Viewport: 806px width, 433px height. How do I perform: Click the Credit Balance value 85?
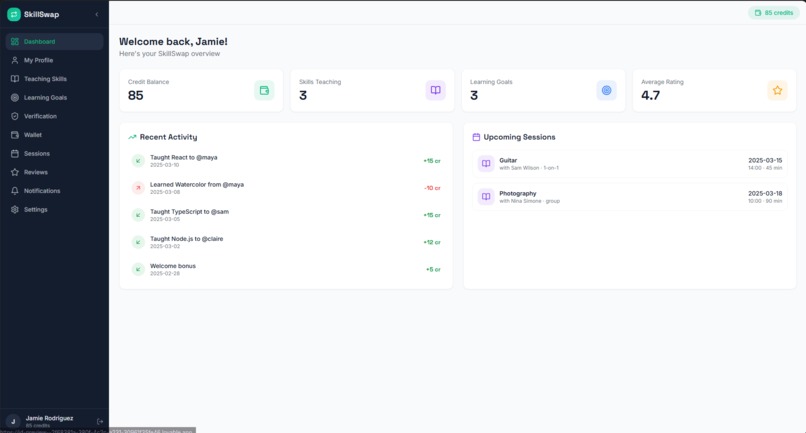pos(136,96)
